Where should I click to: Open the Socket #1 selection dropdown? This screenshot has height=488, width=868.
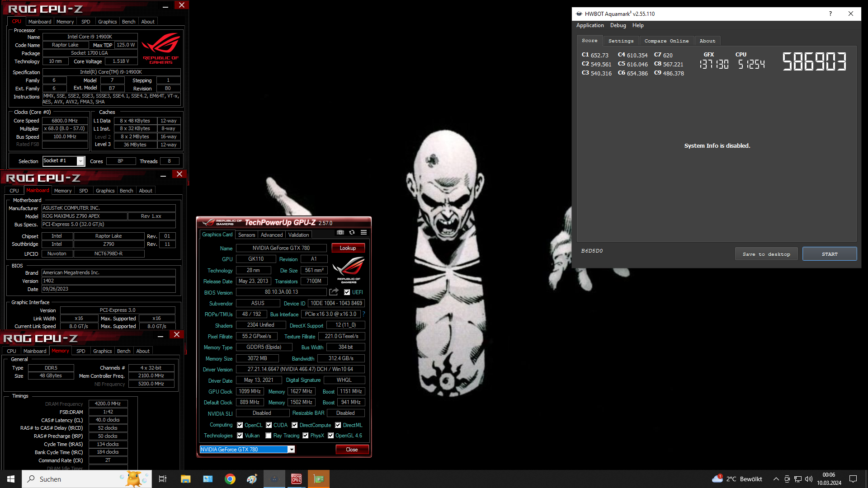coord(63,161)
